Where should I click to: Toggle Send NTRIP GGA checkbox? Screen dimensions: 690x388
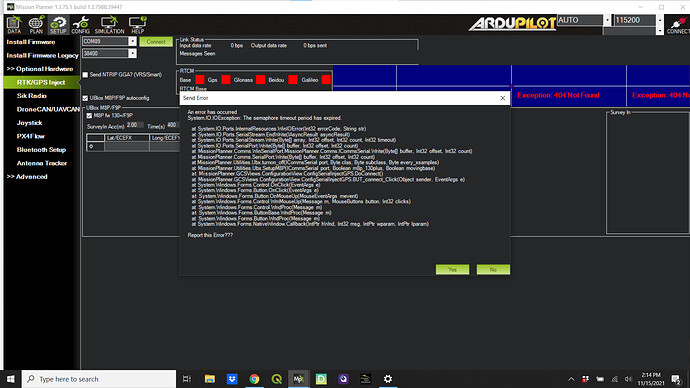tap(85, 75)
